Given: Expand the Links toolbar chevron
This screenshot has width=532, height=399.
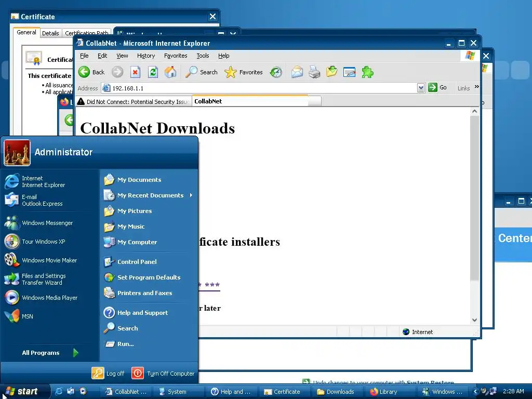Looking at the screenshot, I should [477, 87].
